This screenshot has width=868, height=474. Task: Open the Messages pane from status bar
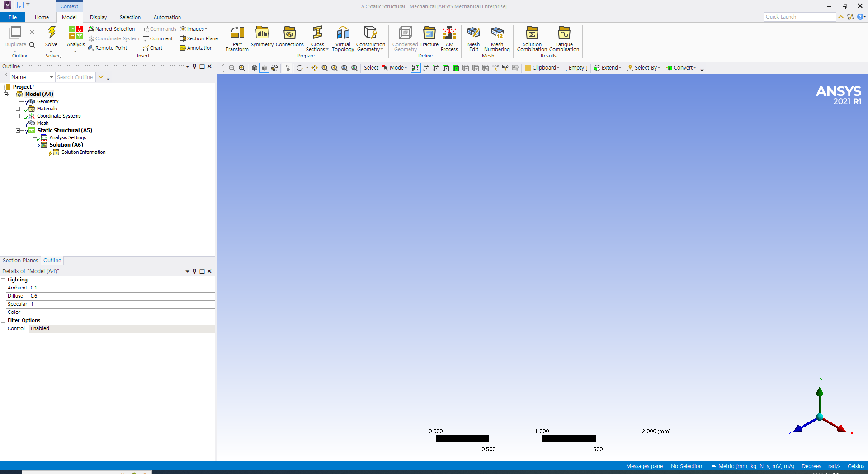click(644, 466)
